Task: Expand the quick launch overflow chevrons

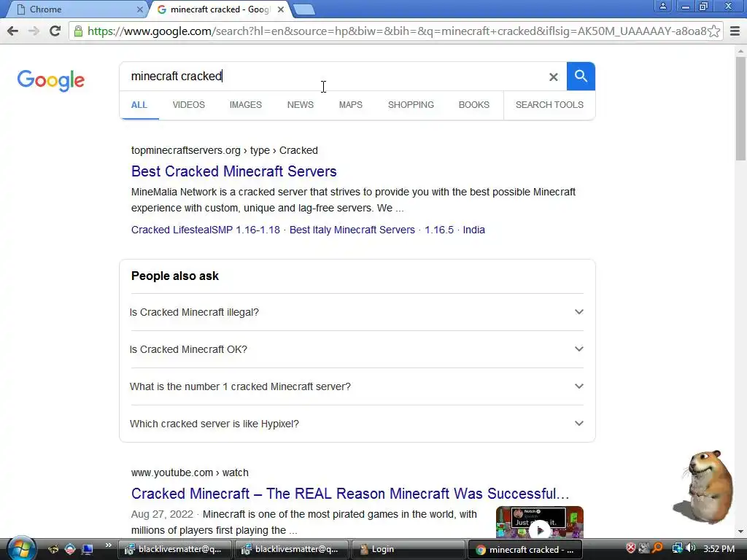Action: 108,545
